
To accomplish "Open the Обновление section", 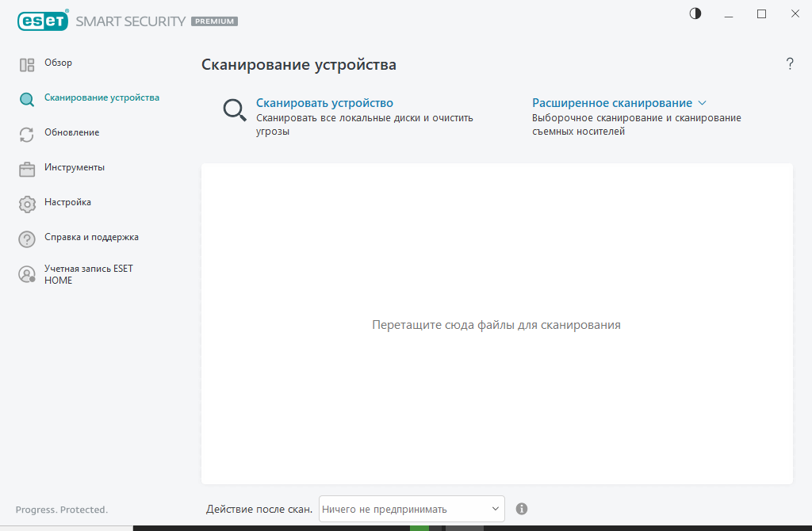I will pos(71,132).
